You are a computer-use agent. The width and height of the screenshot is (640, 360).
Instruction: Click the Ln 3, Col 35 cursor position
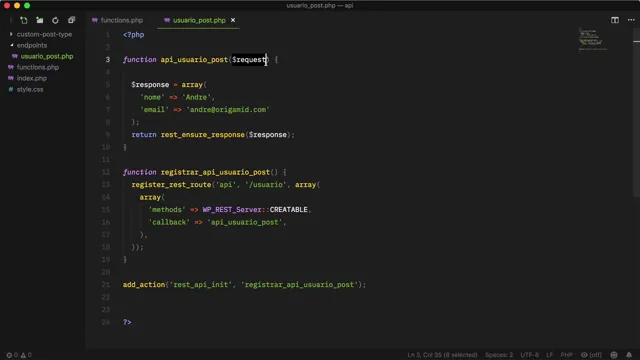pyautogui.click(x=442, y=355)
